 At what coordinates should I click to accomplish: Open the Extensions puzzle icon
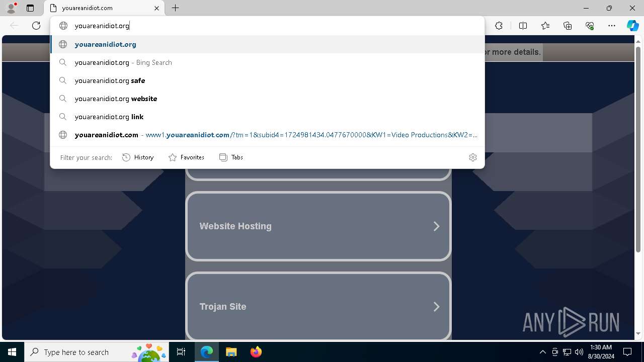[499, 26]
